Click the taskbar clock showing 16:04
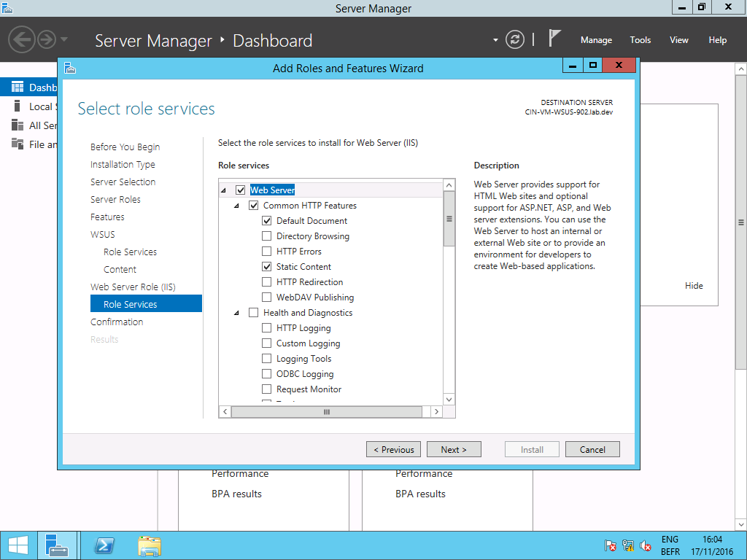The image size is (747, 560). (712, 545)
